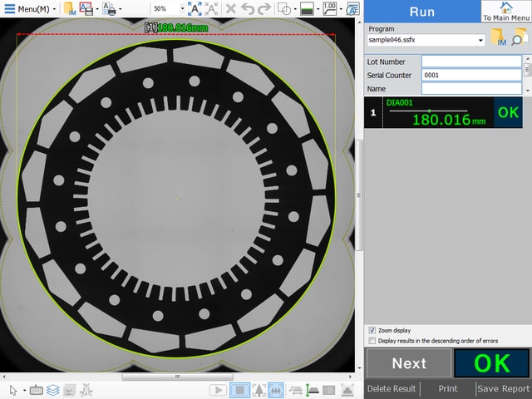
Task: Click the enlarge label text icon
Action: click(195, 9)
